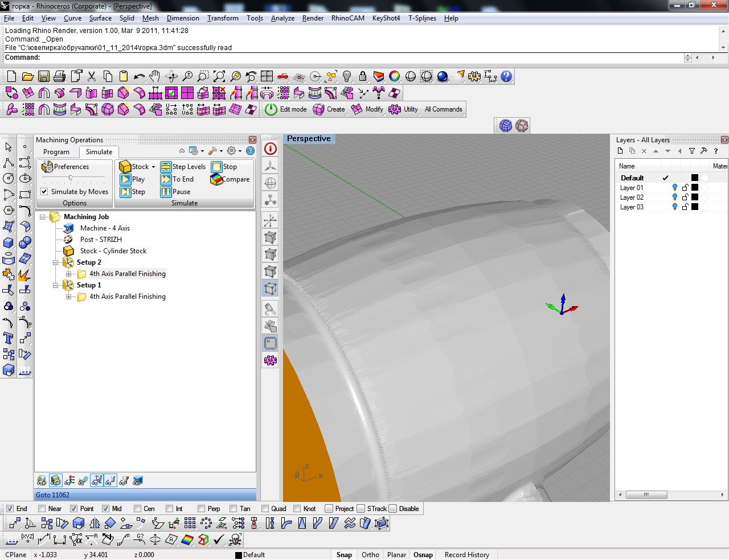The image size is (729, 560).
Task: Click the Step Levels icon
Action: point(166,167)
